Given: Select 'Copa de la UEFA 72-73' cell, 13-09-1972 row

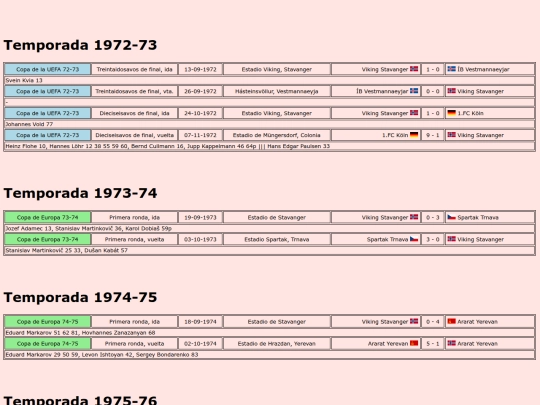Looking at the screenshot, I should (x=48, y=69).
